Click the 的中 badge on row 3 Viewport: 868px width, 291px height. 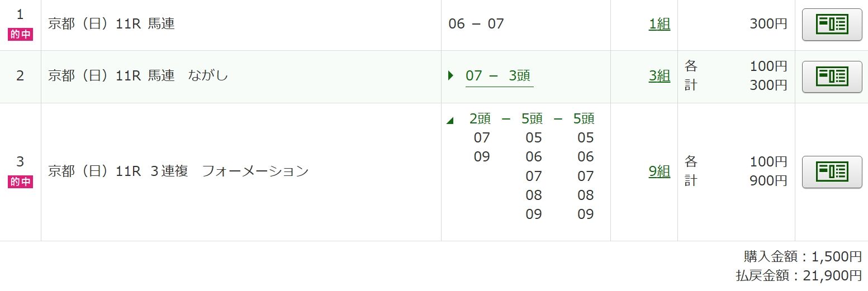pos(20,182)
